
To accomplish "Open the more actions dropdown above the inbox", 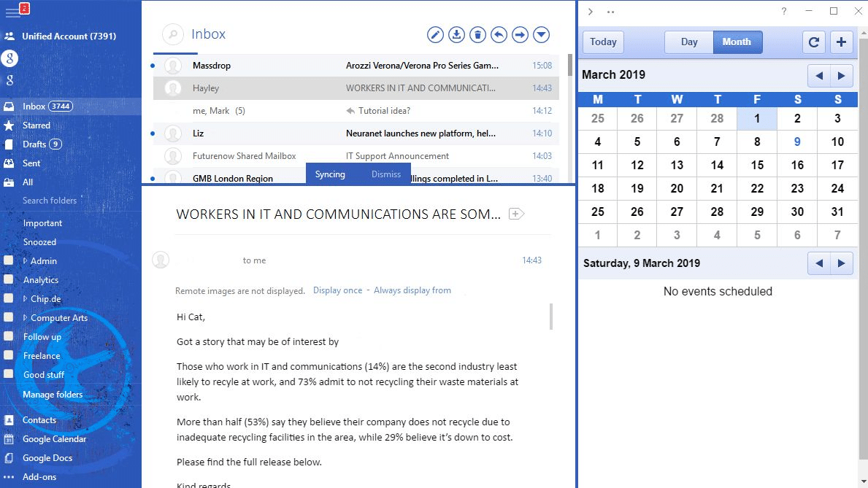I will pos(541,34).
